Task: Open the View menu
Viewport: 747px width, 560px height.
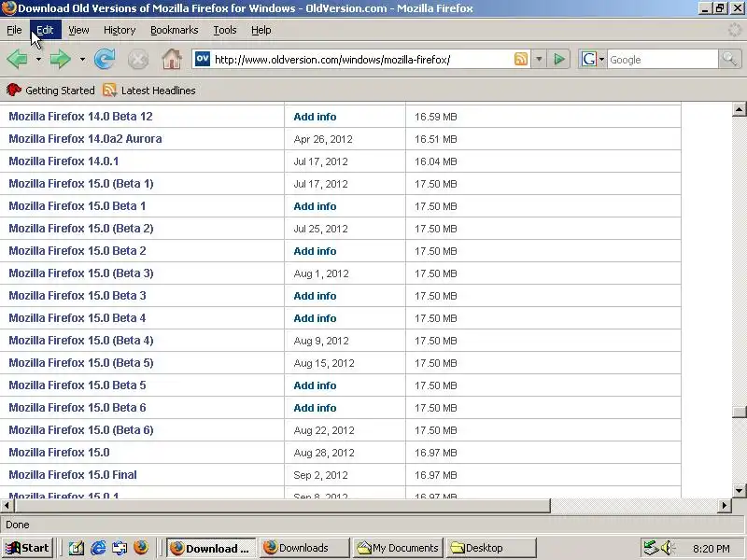Action: point(78,30)
